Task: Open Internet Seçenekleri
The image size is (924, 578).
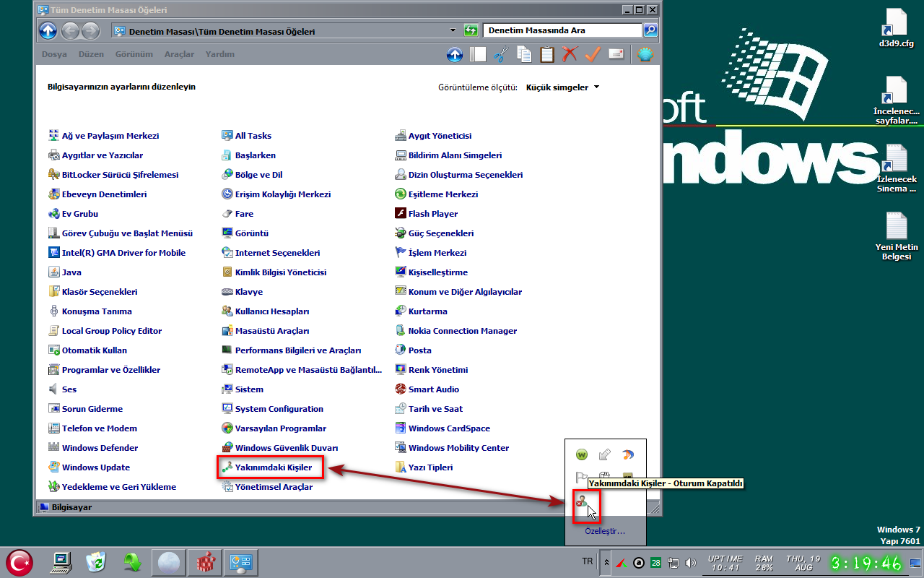Action: click(271, 253)
